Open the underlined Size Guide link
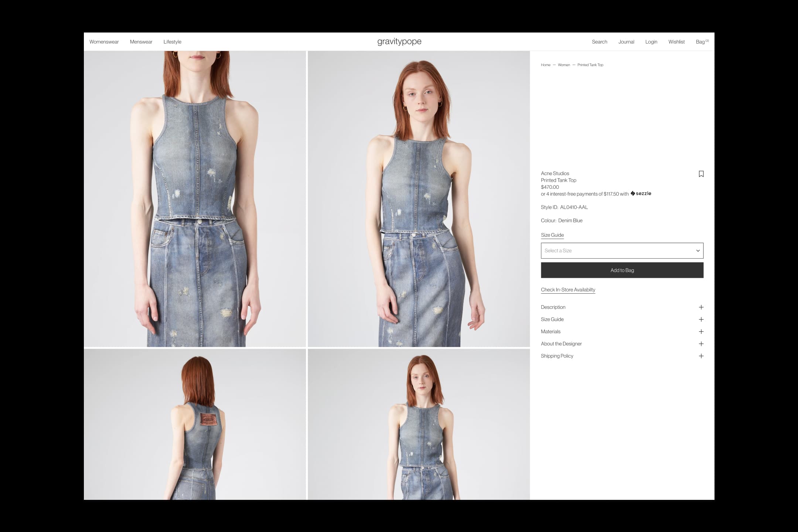Image resolution: width=798 pixels, height=532 pixels. (552, 235)
